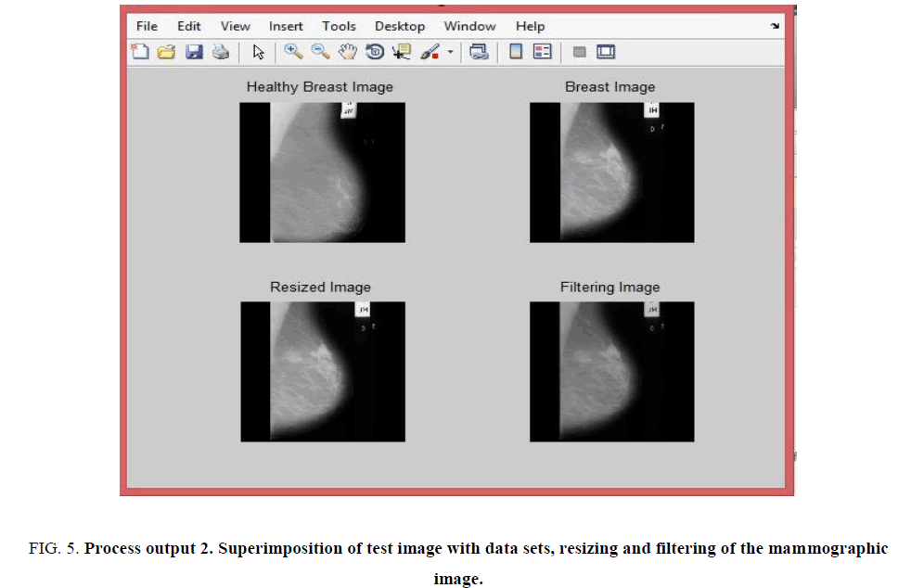
Task: Click the Filtering Image mammogram plot
Action: pos(611,372)
